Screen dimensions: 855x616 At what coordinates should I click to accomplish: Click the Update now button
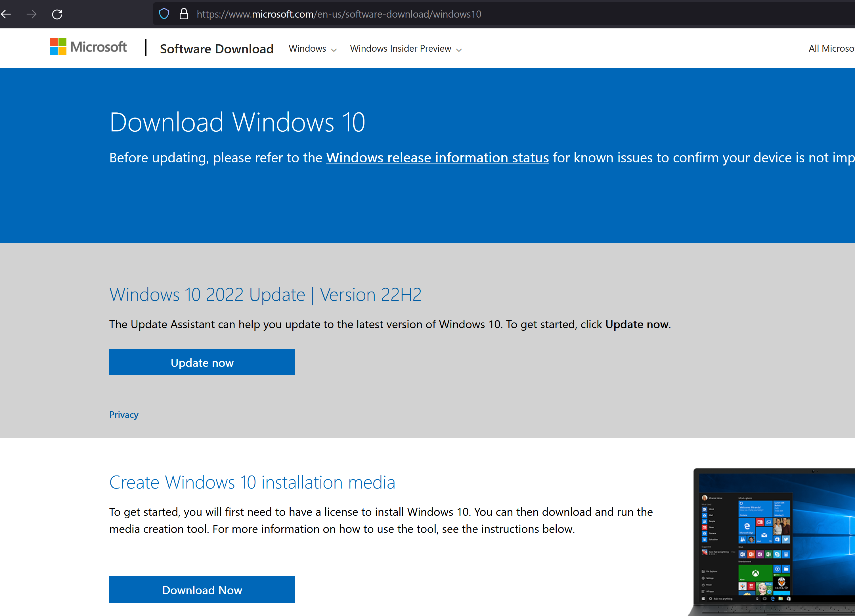202,362
